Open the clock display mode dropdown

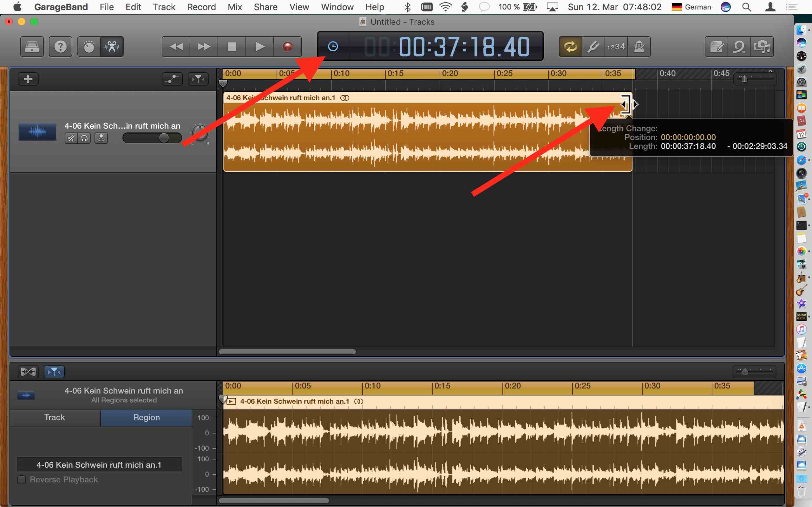[333, 46]
